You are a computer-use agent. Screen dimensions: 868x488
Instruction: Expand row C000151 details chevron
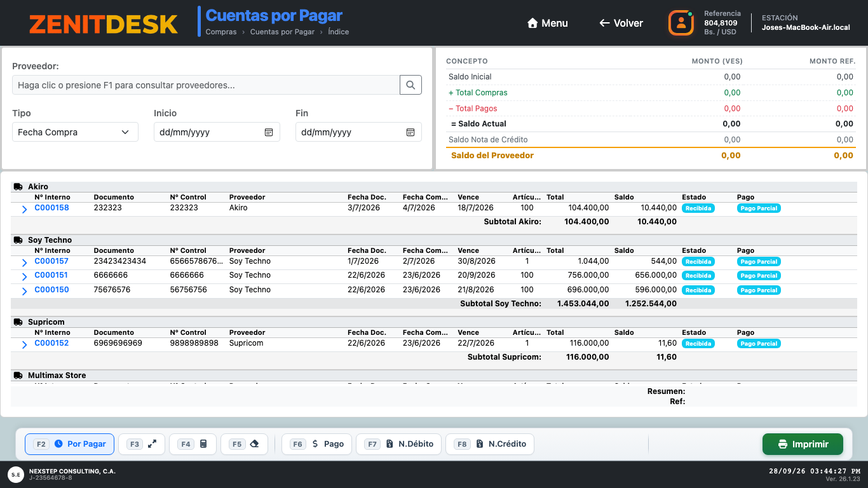click(x=24, y=276)
